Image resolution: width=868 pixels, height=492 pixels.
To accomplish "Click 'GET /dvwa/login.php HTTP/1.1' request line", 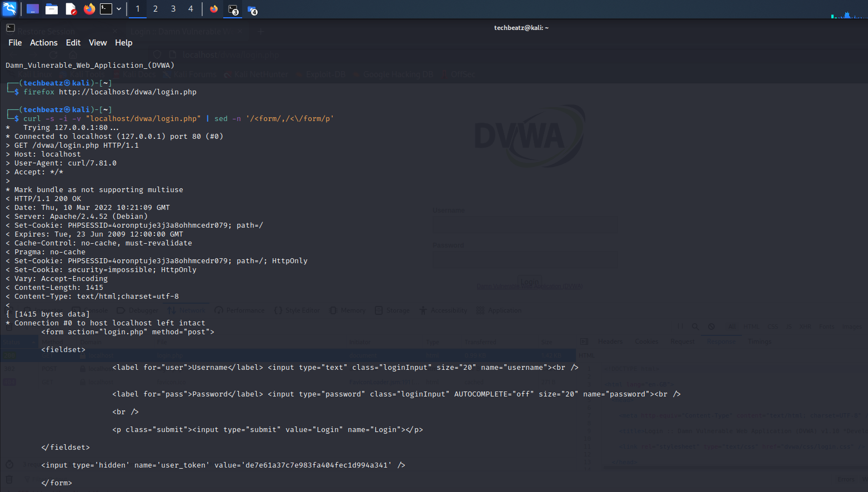I will 72,145.
